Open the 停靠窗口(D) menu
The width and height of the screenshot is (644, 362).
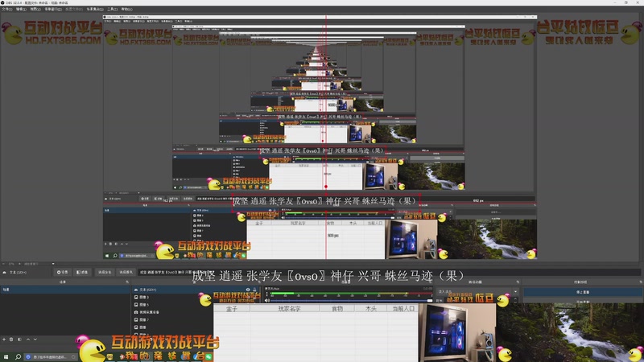[53, 9]
